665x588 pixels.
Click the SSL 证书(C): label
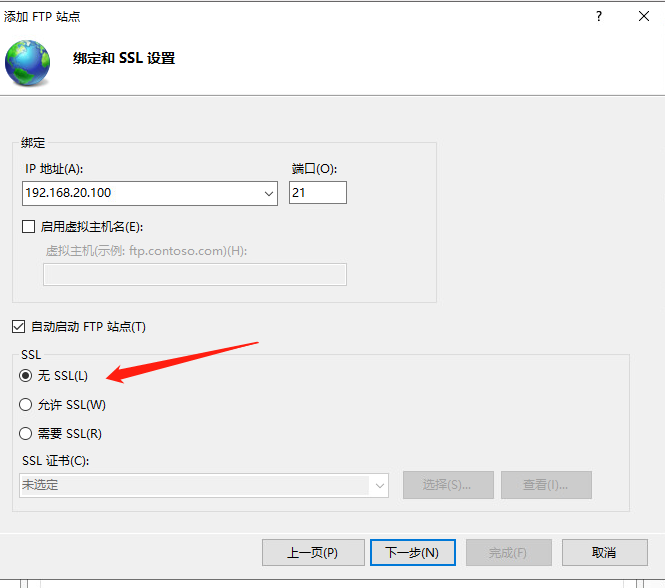(x=56, y=461)
